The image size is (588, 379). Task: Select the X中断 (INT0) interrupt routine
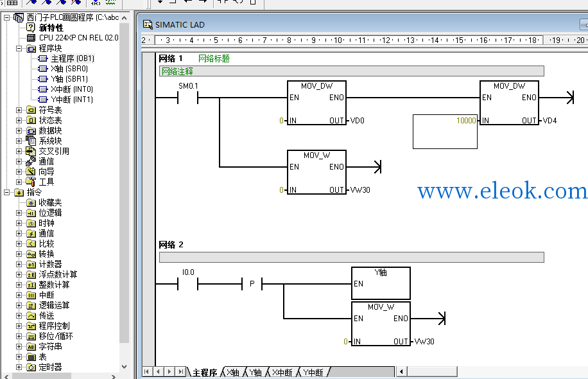[72, 89]
